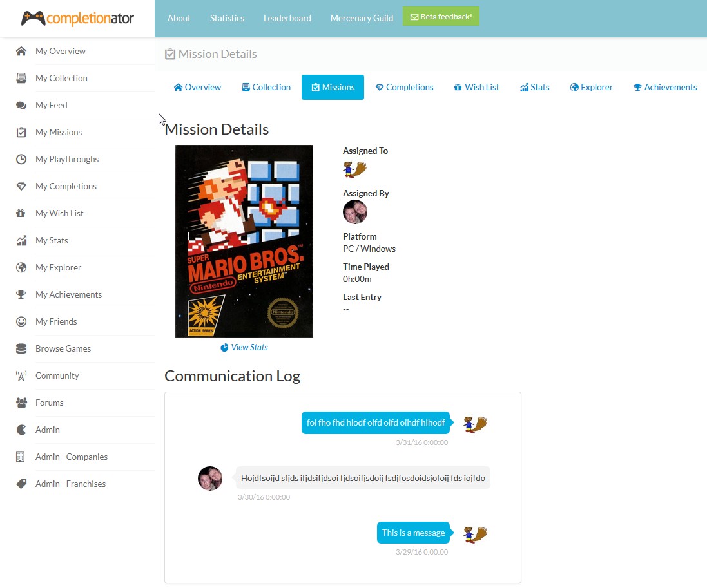Switch to the Explorer tab
The image size is (707, 588).
(x=591, y=87)
